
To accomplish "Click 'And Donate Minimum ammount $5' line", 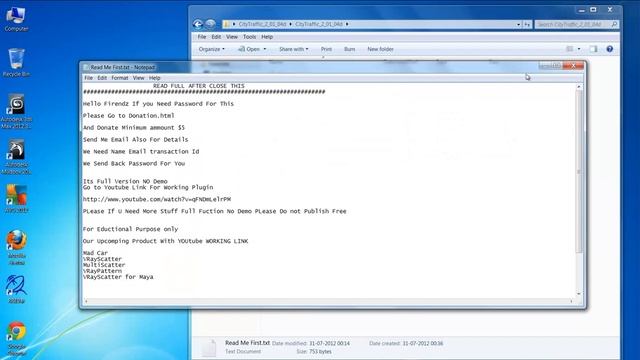I will [x=134, y=127].
